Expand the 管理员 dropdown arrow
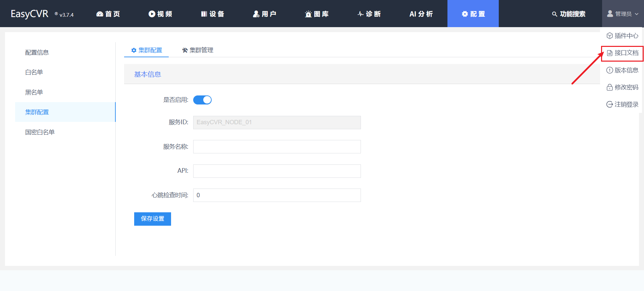644x291 pixels. (637, 14)
